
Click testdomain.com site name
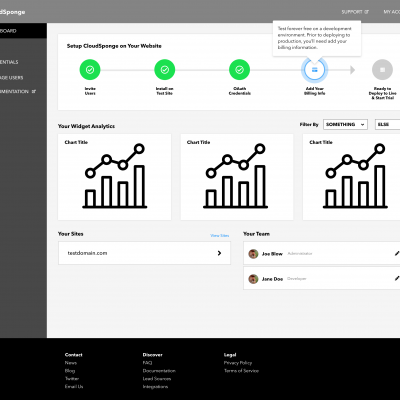[87, 253]
